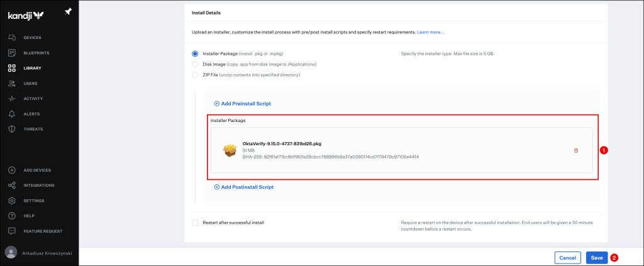
Task: Click the Library grid icon
Action: pyautogui.click(x=11, y=68)
